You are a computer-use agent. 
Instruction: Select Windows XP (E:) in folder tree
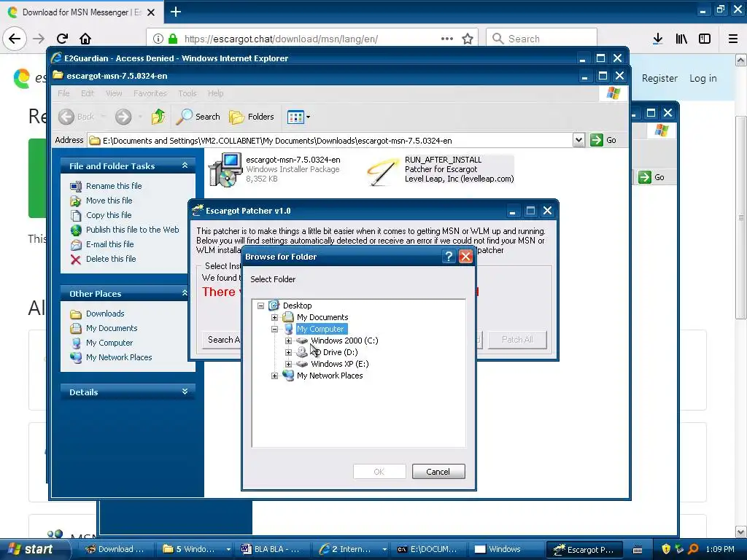point(340,365)
